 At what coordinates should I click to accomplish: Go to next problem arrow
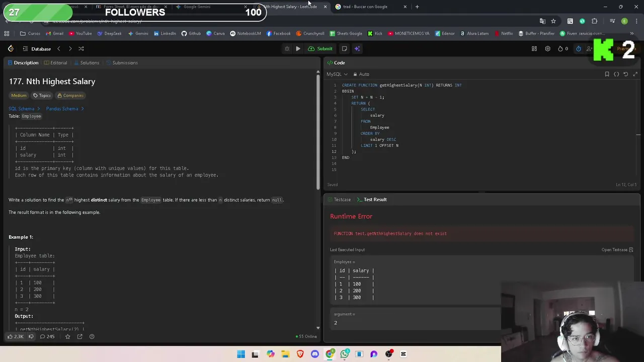click(70, 49)
